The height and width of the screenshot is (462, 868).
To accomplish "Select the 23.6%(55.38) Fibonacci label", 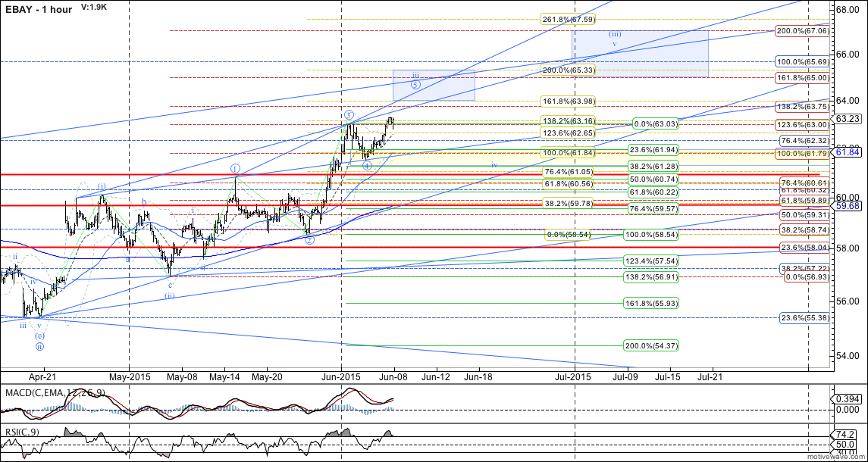I will click(805, 318).
